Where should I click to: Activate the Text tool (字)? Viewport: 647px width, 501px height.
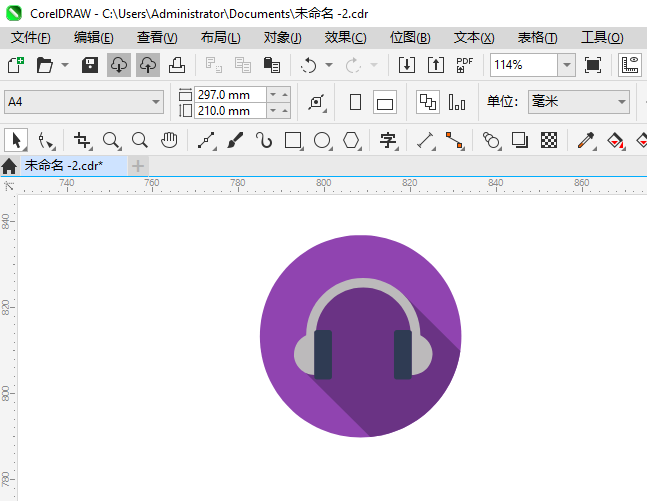click(388, 140)
